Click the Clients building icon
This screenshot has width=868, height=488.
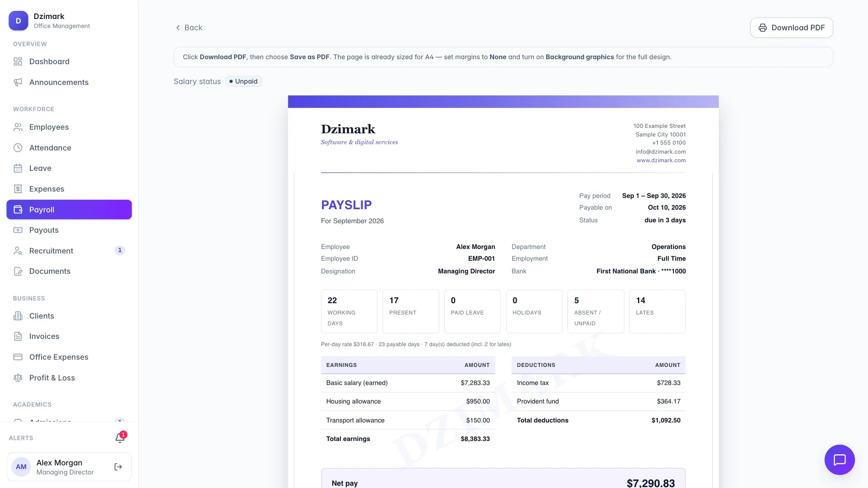coord(18,316)
